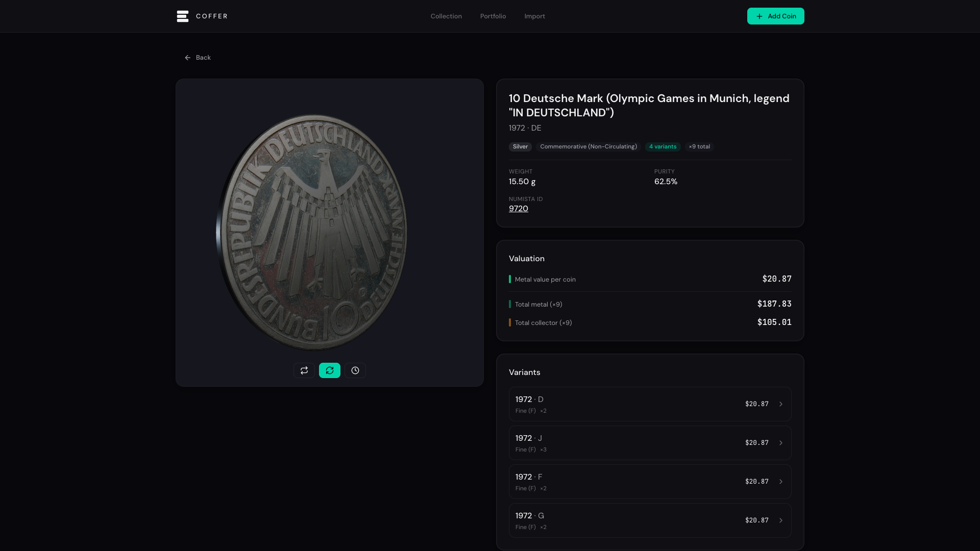This screenshot has width=980, height=551.
Task: Toggle the green auto-rotate button
Action: [x=330, y=370]
